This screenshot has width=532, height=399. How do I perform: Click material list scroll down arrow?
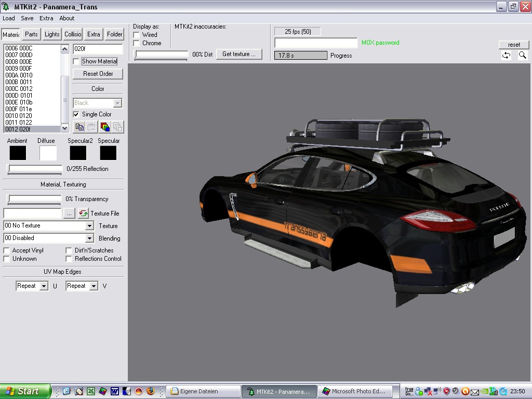64,128
